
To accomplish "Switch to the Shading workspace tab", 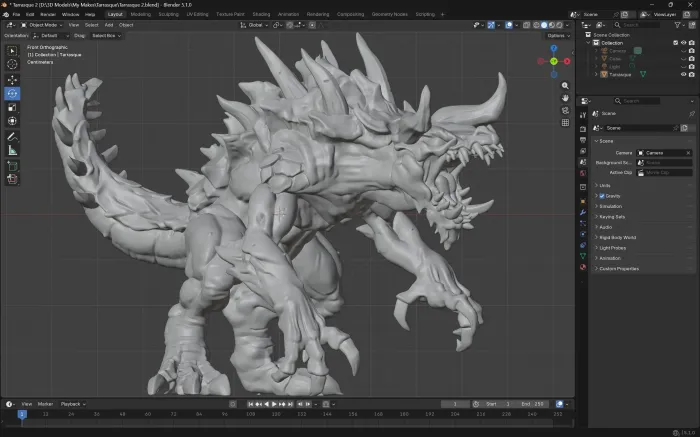I will (x=261, y=14).
